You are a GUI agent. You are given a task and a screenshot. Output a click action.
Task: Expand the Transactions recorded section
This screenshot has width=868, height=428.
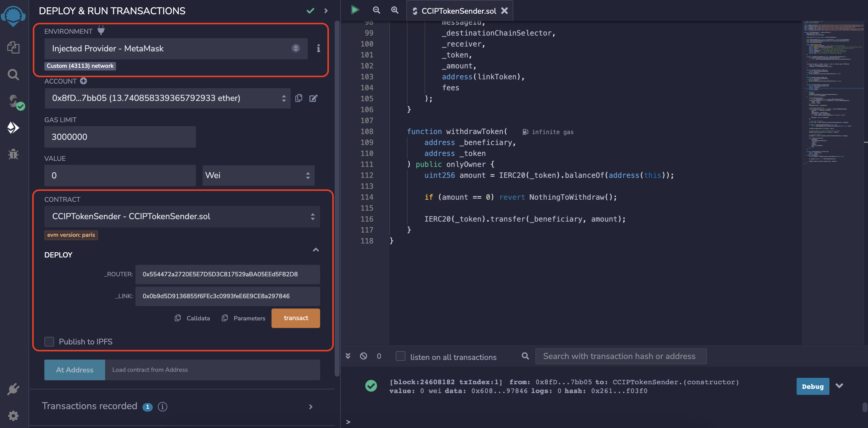[x=311, y=407]
